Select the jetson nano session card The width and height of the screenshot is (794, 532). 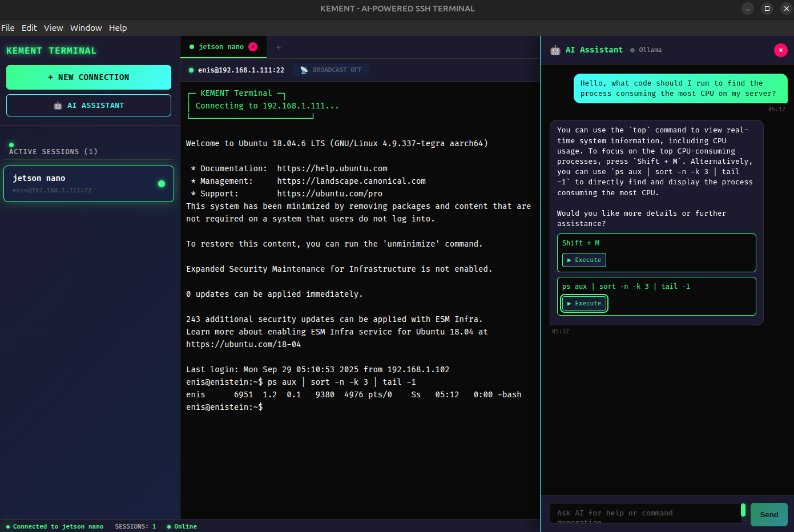(x=88, y=184)
